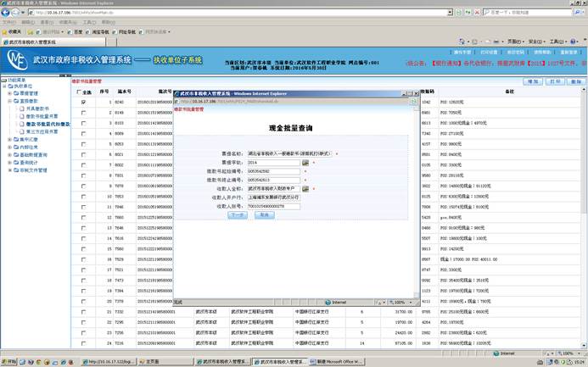
Task: Click the 下一步 button in the dialog
Action: pos(238,215)
